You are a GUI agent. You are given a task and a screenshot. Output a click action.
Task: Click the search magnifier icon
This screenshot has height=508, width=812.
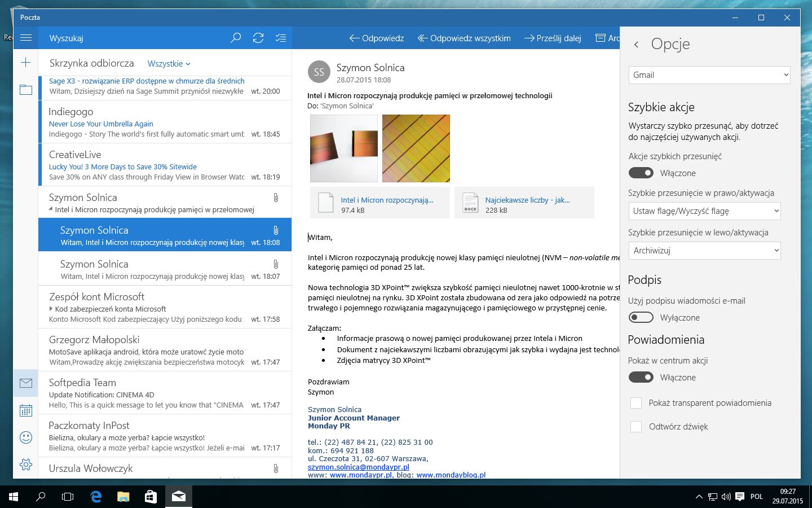point(236,38)
